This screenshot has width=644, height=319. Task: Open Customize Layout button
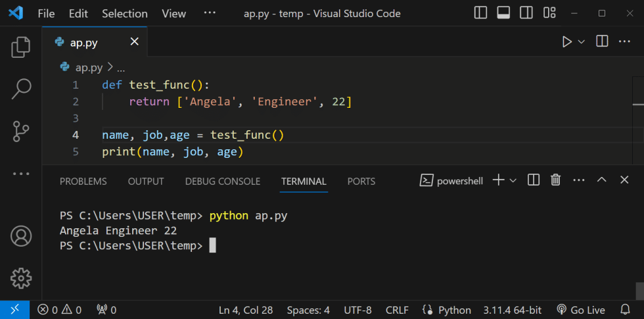point(549,13)
